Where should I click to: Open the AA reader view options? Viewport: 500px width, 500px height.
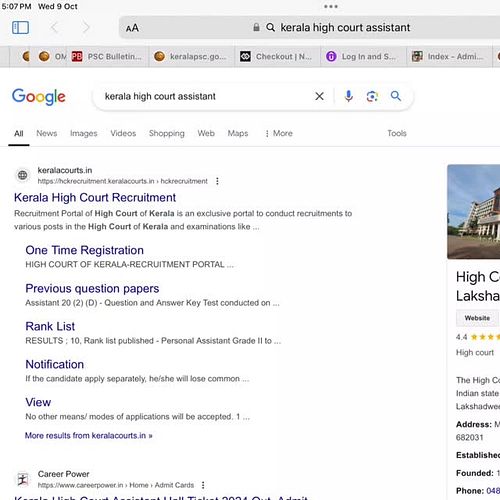tap(132, 28)
